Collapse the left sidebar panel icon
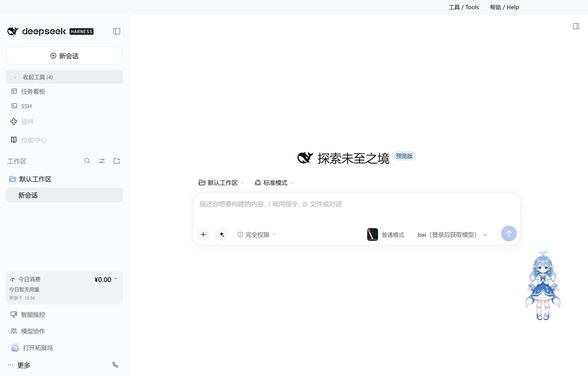Screen dimensions: 588x377 coord(117,31)
